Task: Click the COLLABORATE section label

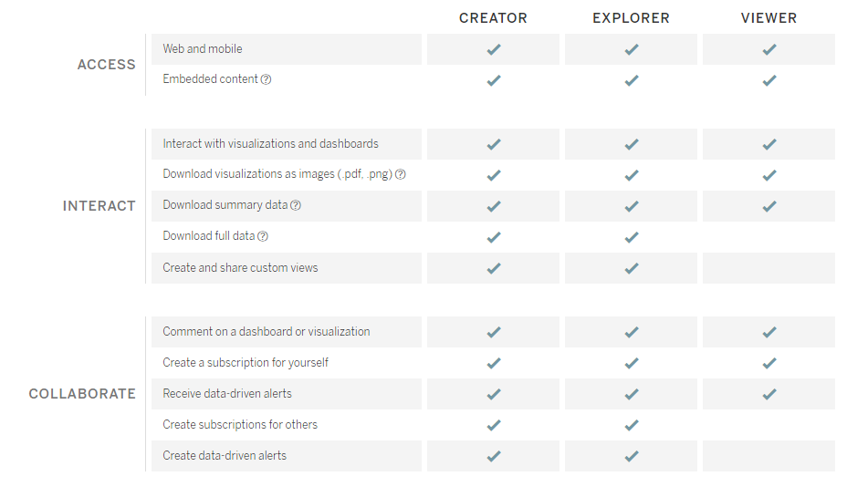Action: pos(82,393)
